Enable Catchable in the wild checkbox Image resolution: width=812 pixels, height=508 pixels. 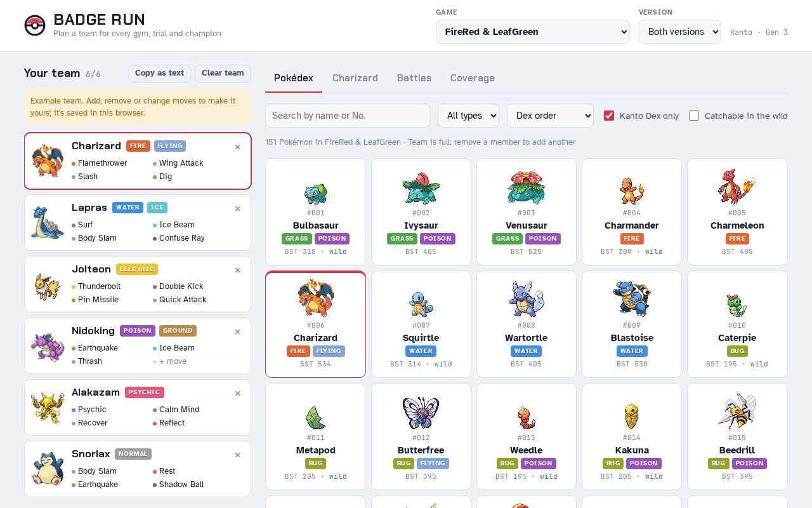694,116
